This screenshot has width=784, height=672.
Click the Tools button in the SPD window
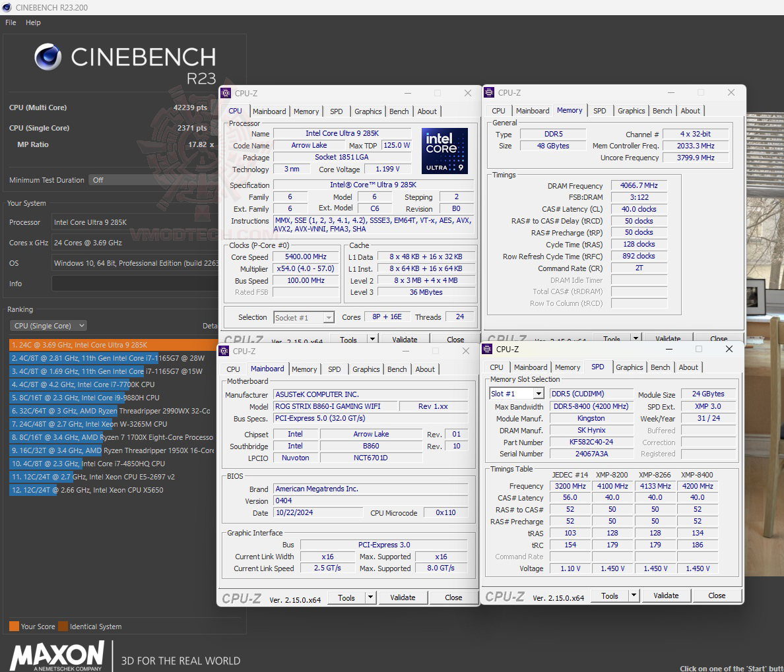pyautogui.click(x=610, y=596)
